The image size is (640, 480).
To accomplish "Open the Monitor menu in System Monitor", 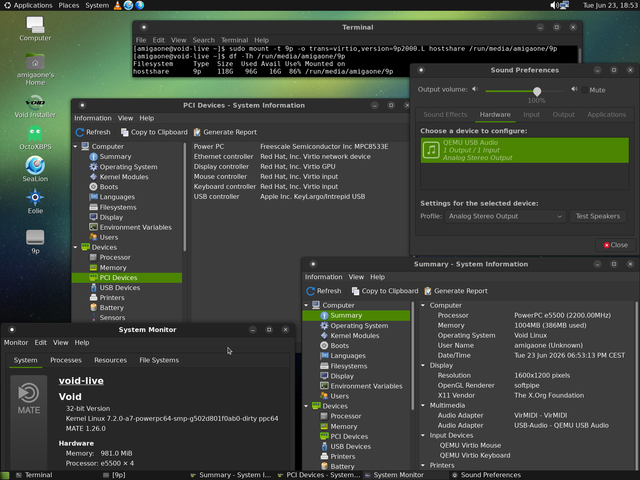I will click(x=16, y=342).
